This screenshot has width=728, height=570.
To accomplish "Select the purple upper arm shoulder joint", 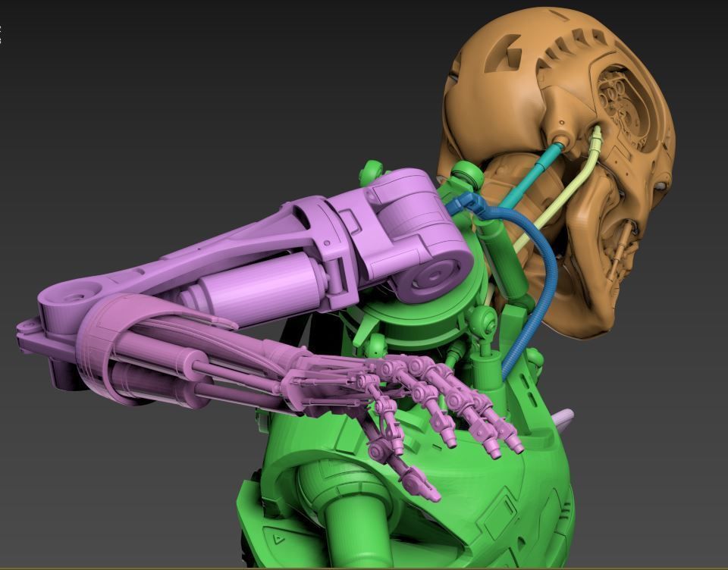I will pyautogui.click(x=418, y=234).
